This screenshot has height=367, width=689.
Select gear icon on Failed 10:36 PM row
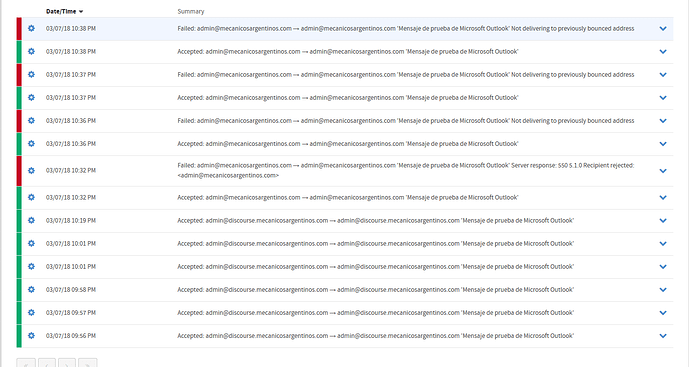coord(31,120)
